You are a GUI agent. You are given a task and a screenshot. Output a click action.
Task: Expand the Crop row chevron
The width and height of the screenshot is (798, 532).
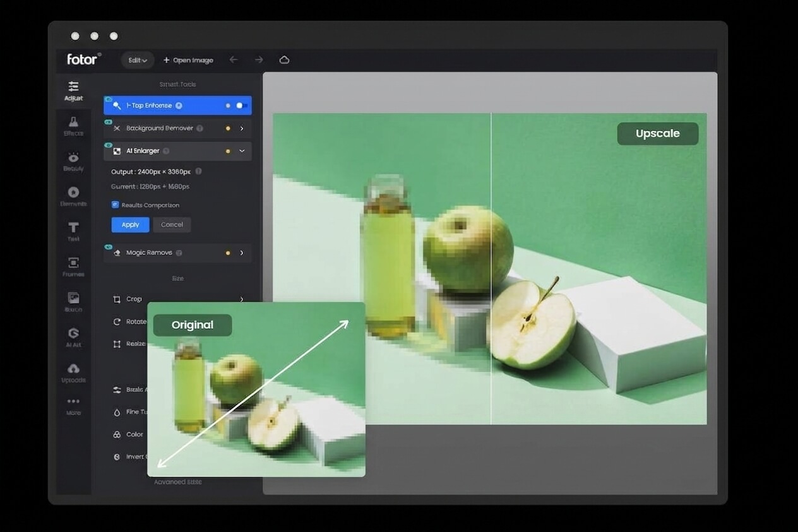(x=242, y=299)
